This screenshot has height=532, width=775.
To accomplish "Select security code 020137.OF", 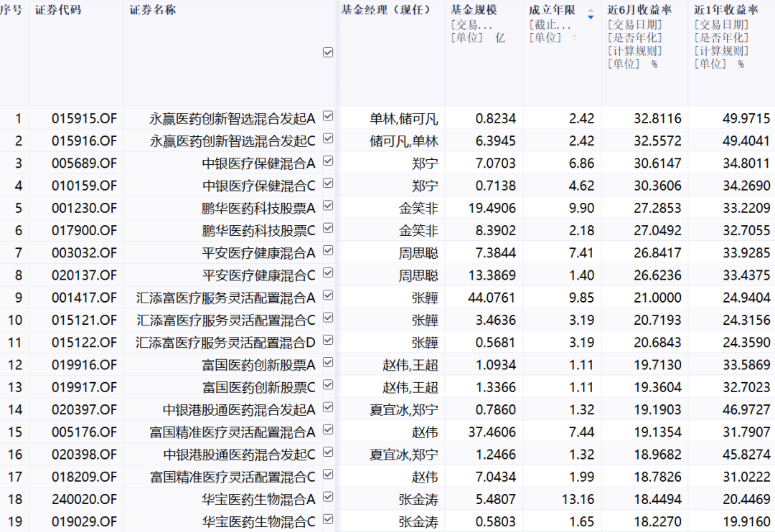I will [84, 275].
